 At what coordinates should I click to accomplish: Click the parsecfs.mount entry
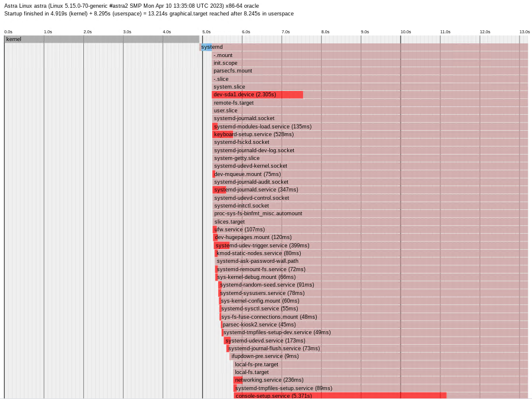pos(233,71)
